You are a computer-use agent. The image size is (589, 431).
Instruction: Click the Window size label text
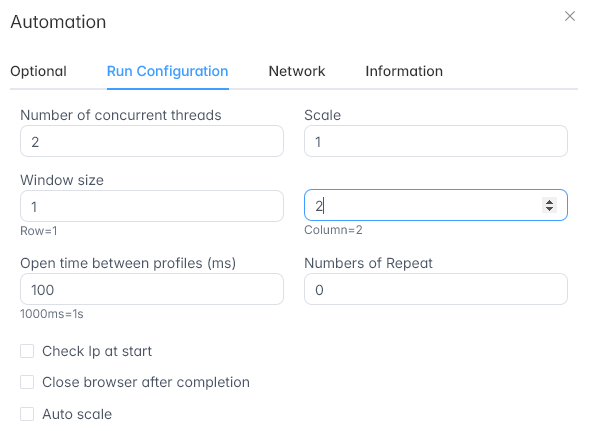62,180
